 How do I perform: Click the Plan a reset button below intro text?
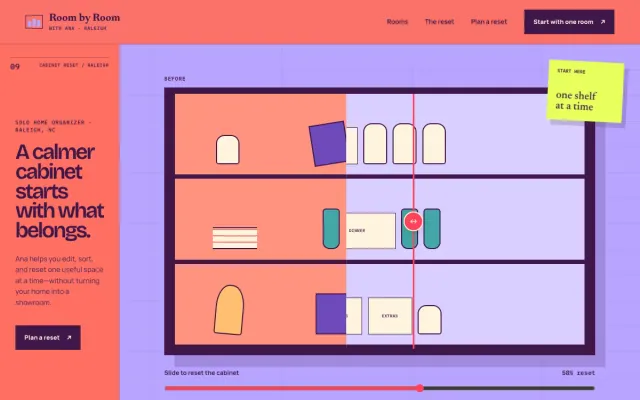[x=48, y=338]
